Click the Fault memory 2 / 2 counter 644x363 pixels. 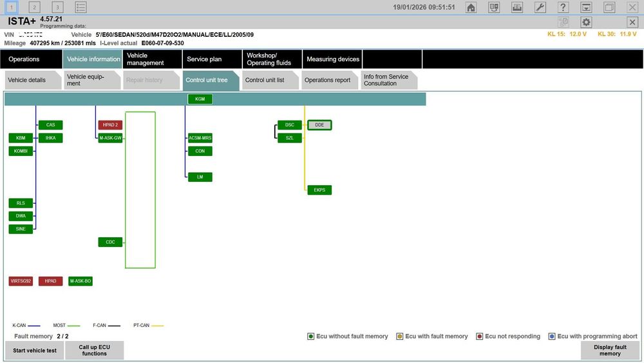41,337
